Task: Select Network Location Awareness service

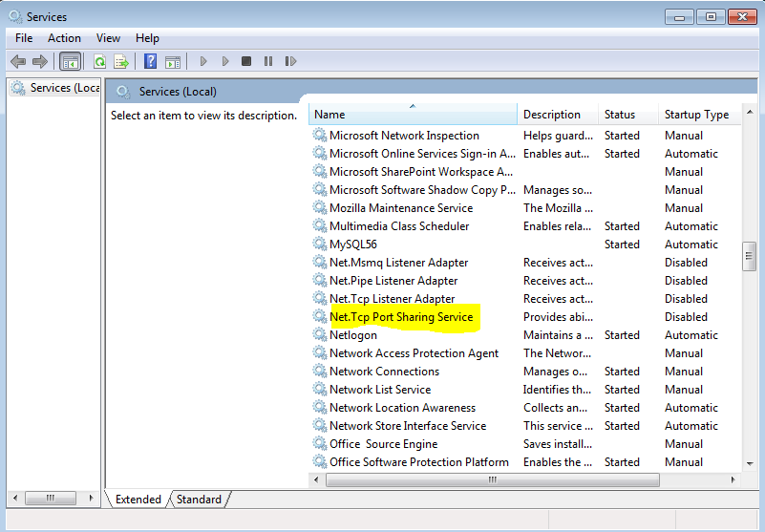Action: [x=402, y=408]
